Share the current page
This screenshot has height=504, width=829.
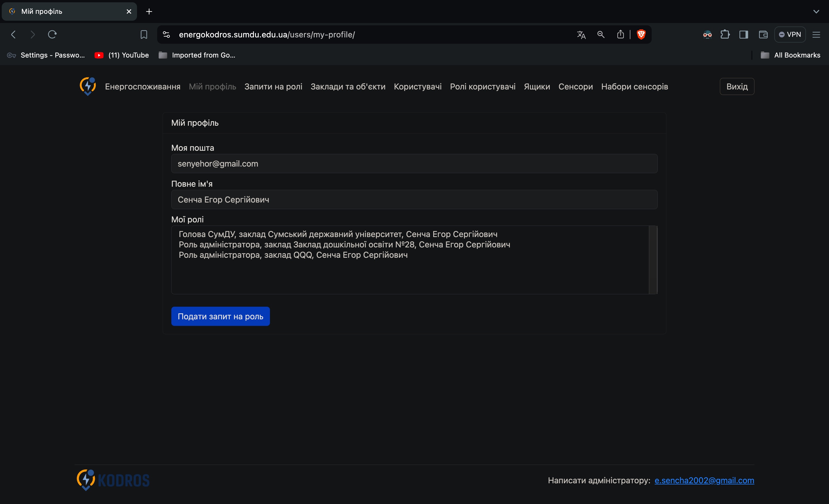click(x=621, y=34)
